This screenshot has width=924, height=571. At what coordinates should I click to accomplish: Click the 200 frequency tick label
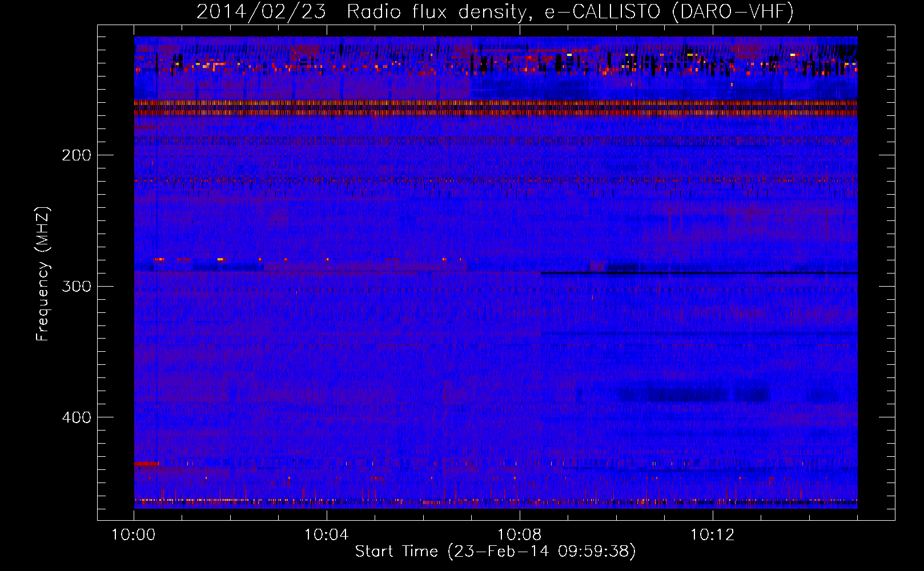click(x=77, y=155)
